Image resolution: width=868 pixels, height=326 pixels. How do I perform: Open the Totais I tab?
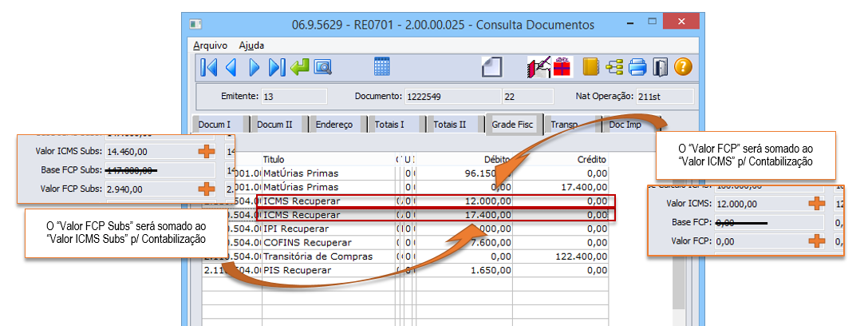(x=396, y=125)
